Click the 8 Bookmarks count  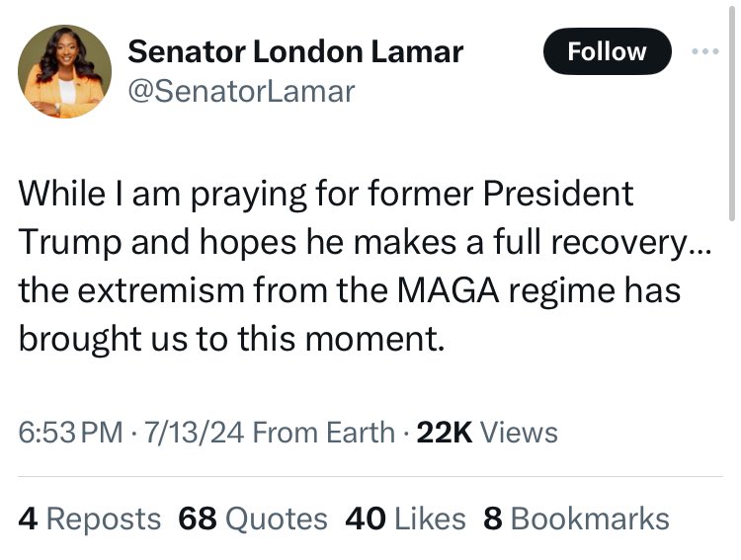(575, 519)
